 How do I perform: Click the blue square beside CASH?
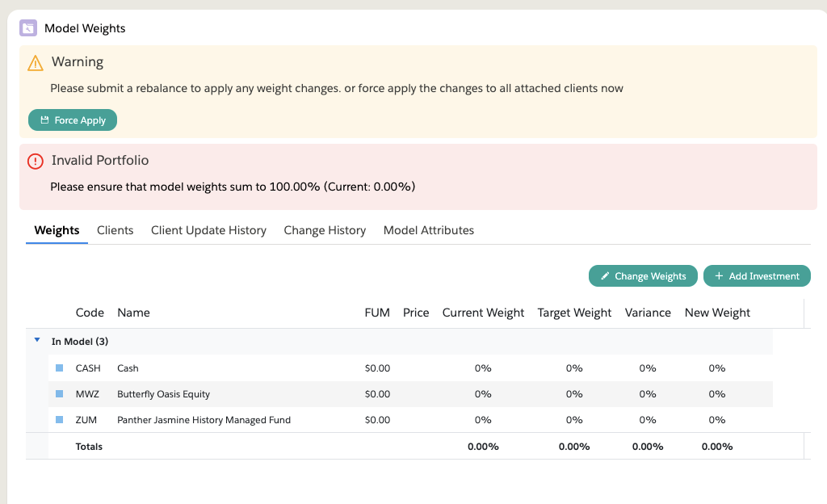59,368
